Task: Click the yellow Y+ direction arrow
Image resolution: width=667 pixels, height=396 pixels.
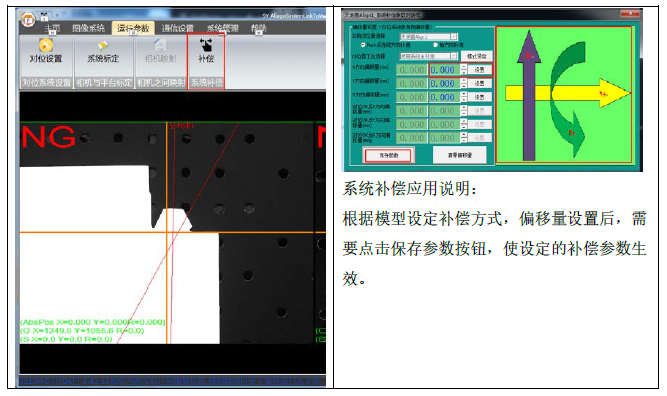Action: [567, 93]
